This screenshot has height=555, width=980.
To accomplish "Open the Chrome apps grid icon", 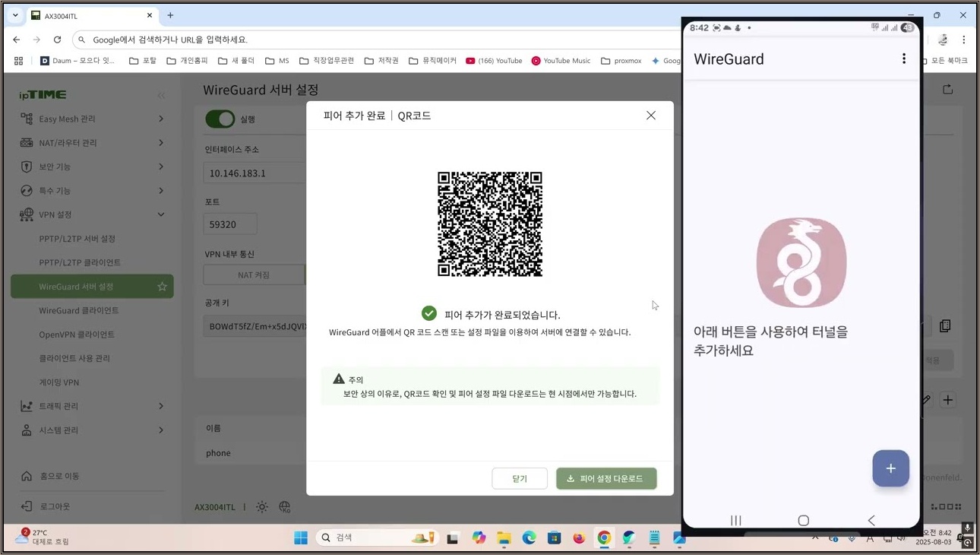I will coord(19,61).
